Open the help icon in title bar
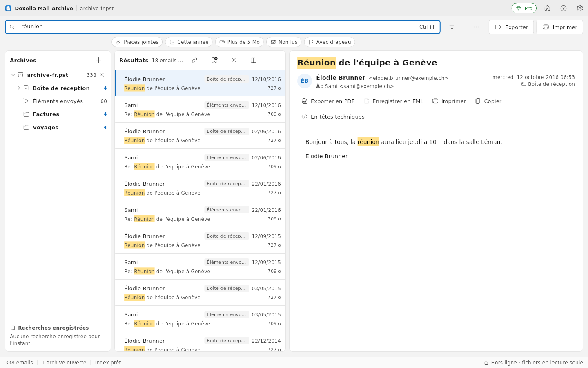Viewport: 588px width, 368px height. [x=563, y=8]
